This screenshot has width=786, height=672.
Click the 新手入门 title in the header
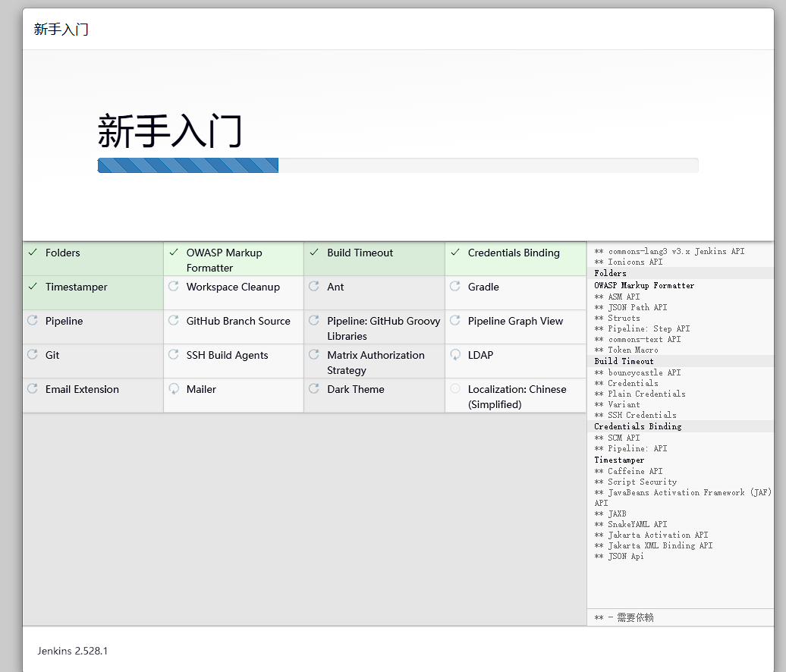click(x=61, y=30)
